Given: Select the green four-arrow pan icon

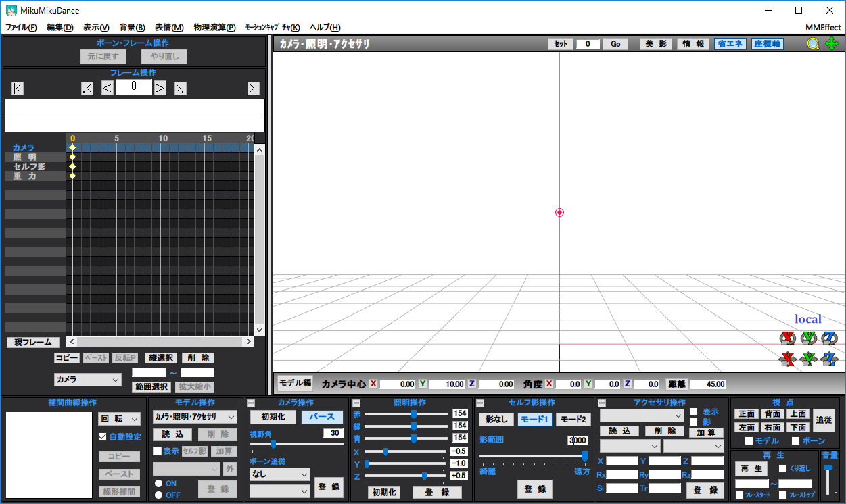Looking at the screenshot, I should coord(832,43).
